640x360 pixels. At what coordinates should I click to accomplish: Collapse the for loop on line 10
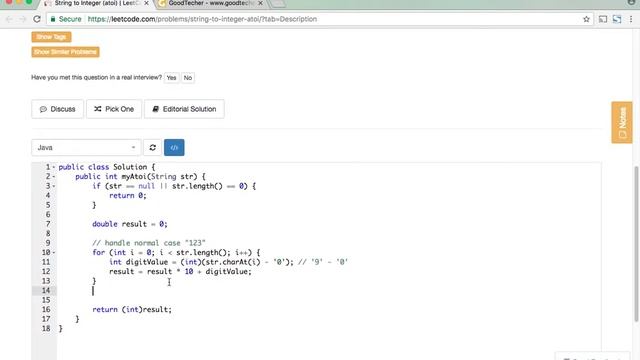coord(53,253)
